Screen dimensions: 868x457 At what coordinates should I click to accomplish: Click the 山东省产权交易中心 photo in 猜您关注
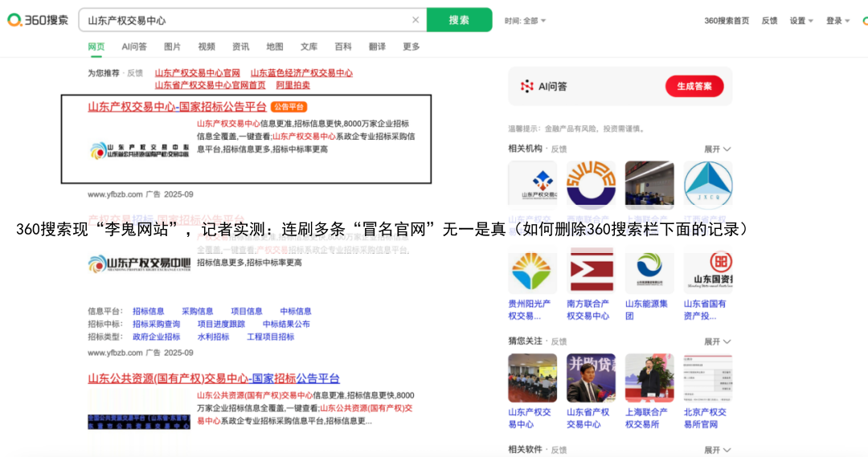click(592, 377)
